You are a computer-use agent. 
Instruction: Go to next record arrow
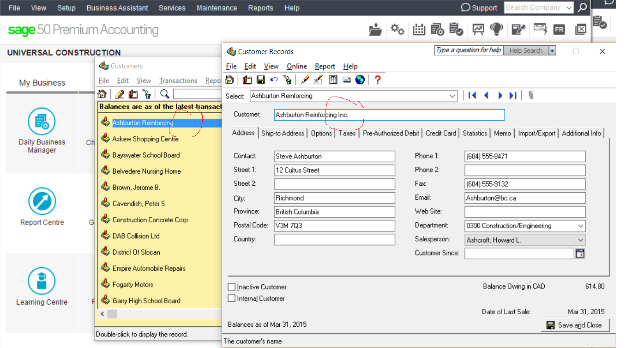500,95
